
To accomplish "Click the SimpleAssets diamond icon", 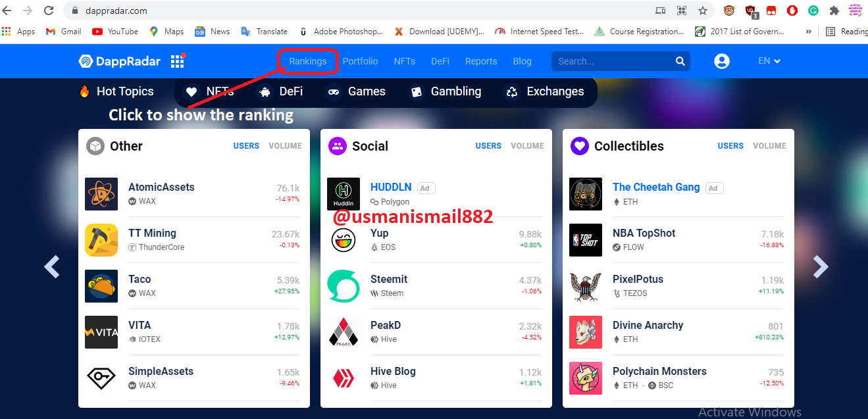I will tap(101, 378).
